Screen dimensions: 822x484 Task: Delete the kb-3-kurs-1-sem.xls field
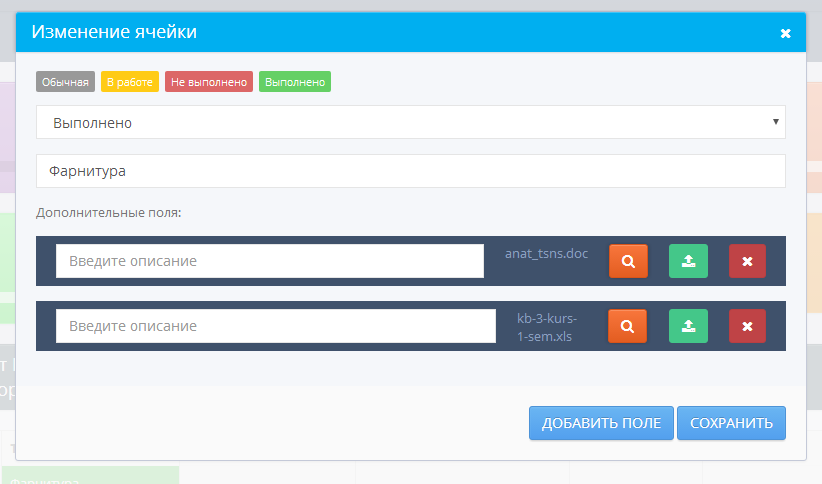[747, 326]
